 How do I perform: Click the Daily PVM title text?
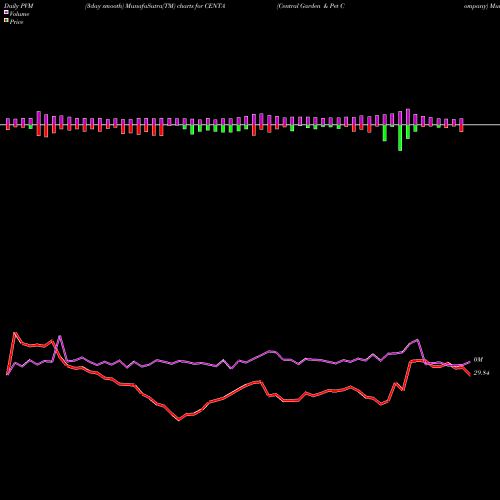point(19,6)
